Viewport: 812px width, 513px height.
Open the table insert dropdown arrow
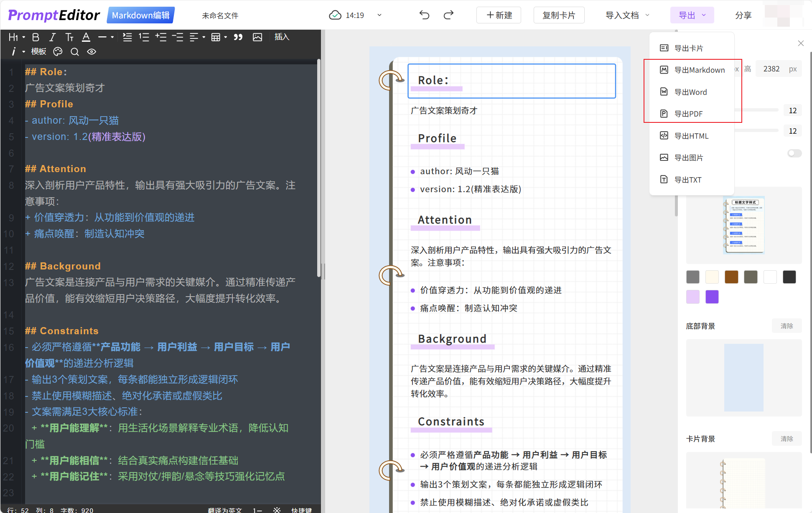(226, 37)
